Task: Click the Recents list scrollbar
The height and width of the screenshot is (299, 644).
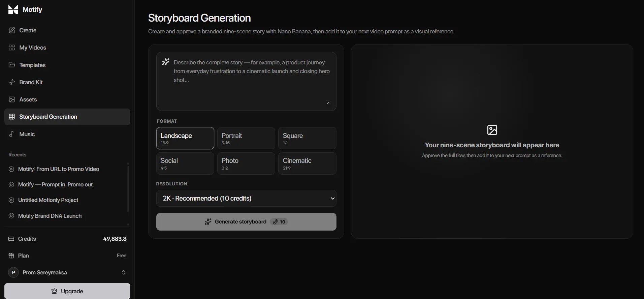Action: point(128,189)
